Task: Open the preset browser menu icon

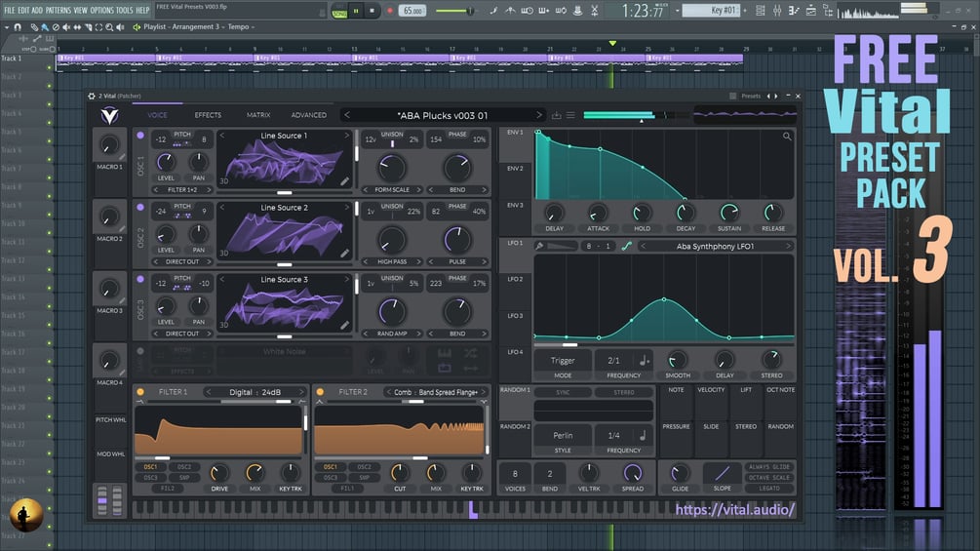Action: [570, 115]
